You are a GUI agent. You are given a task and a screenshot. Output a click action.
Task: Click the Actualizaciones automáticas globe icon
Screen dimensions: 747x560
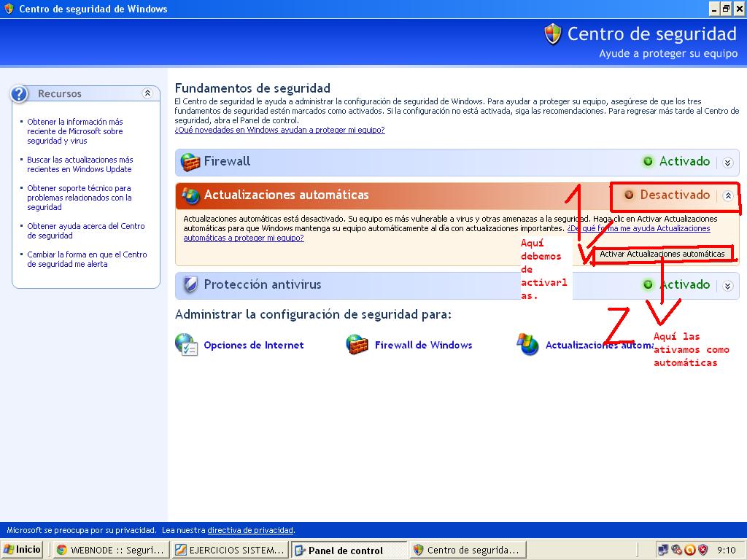190,195
